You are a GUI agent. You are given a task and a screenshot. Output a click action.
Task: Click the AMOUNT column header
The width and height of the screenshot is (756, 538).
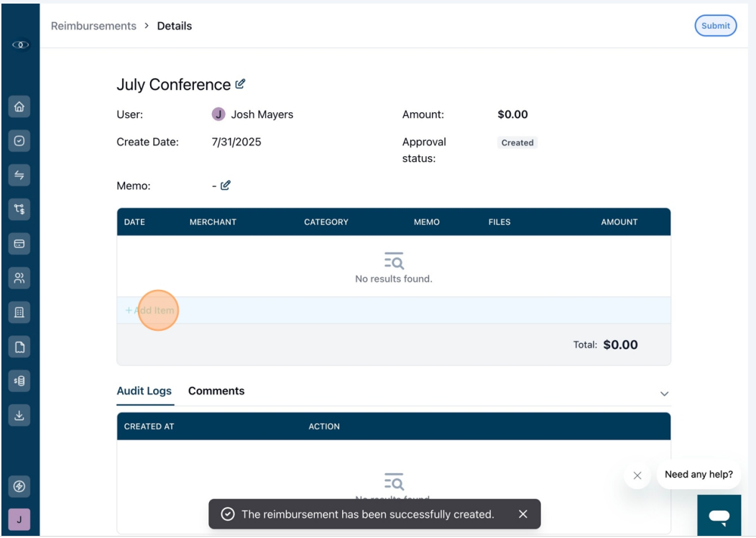point(619,222)
